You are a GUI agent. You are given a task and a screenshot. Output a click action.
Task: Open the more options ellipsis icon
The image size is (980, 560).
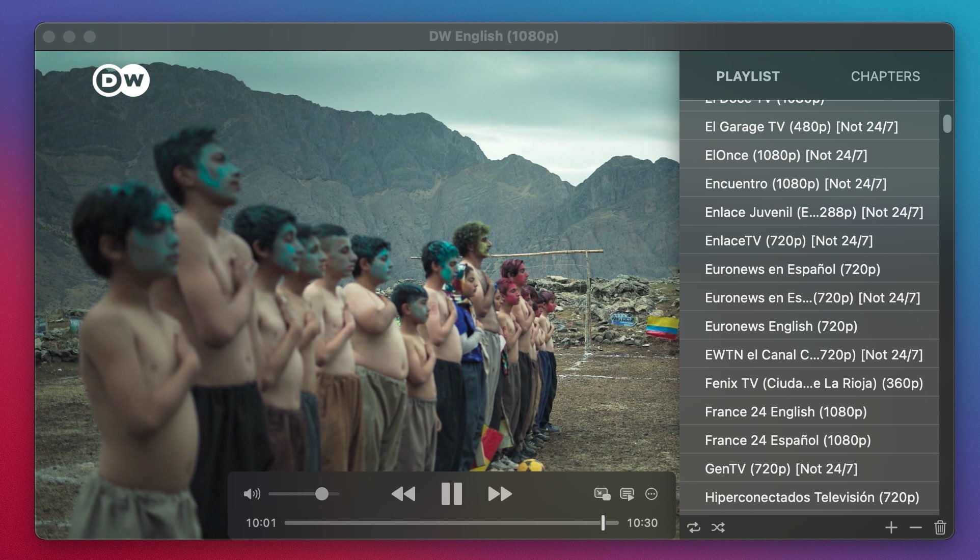(651, 494)
